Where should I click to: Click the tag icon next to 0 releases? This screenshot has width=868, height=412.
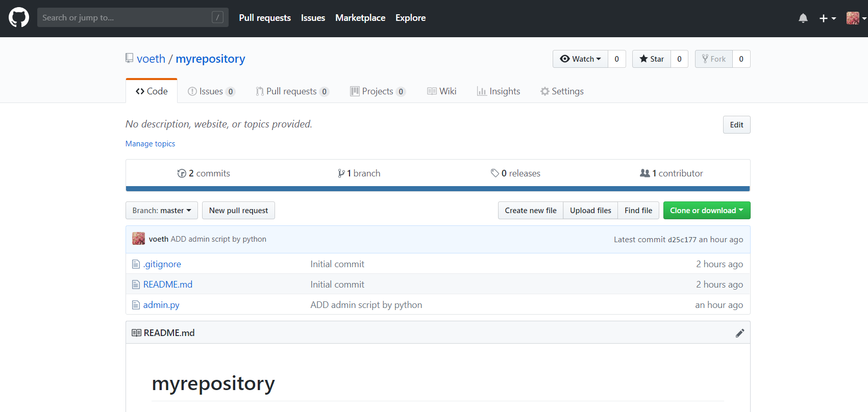click(494, 173)
